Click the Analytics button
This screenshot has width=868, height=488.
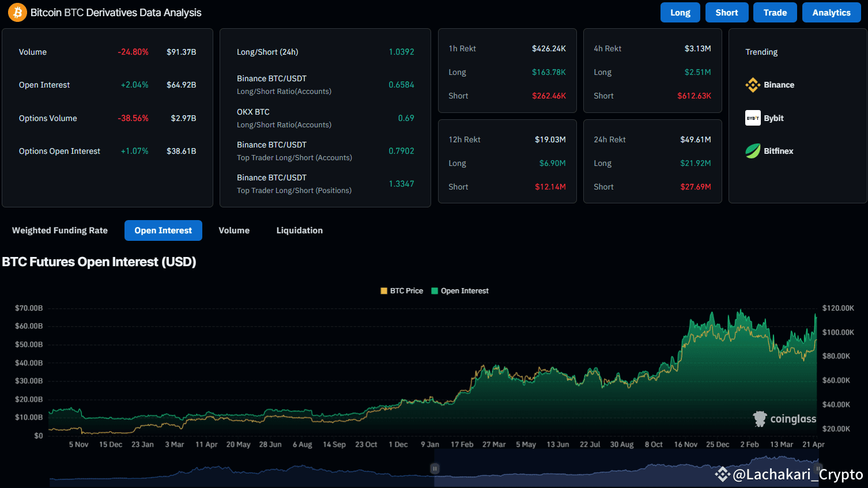click(x=832, y=13)
